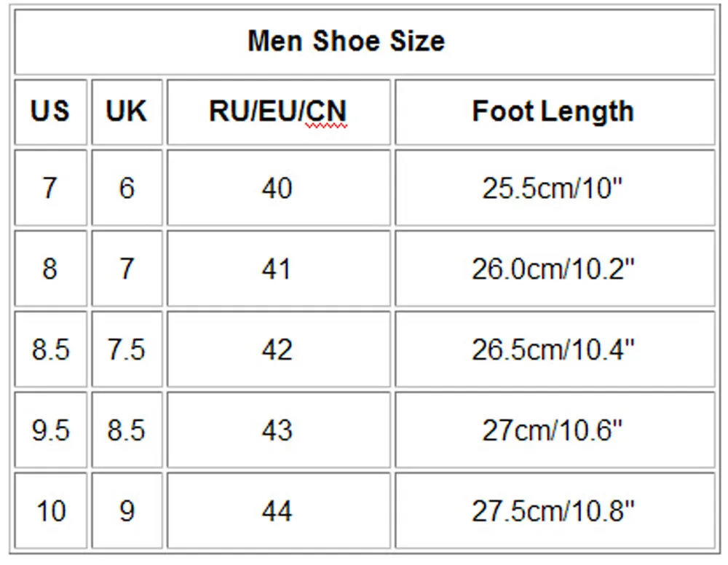This screenshot has height=565, width=728.
Task: Select US size 8.5 cell
Action: pos(50,350)
